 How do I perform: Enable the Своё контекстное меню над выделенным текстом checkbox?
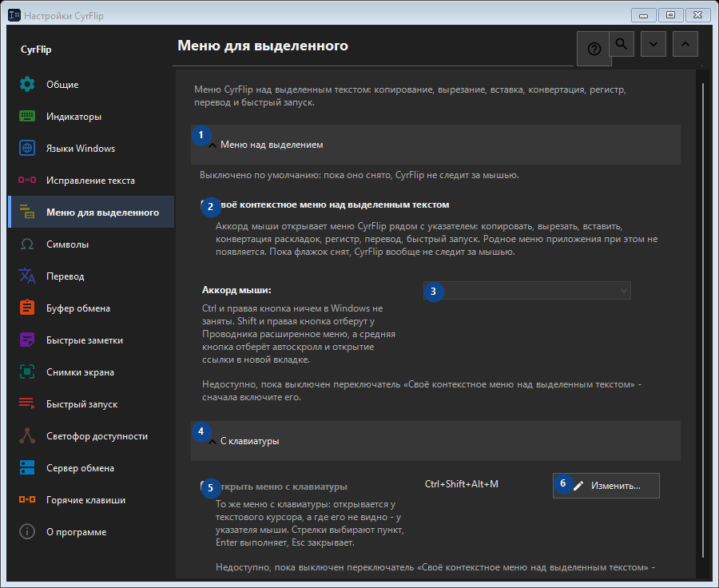point(205,205)
